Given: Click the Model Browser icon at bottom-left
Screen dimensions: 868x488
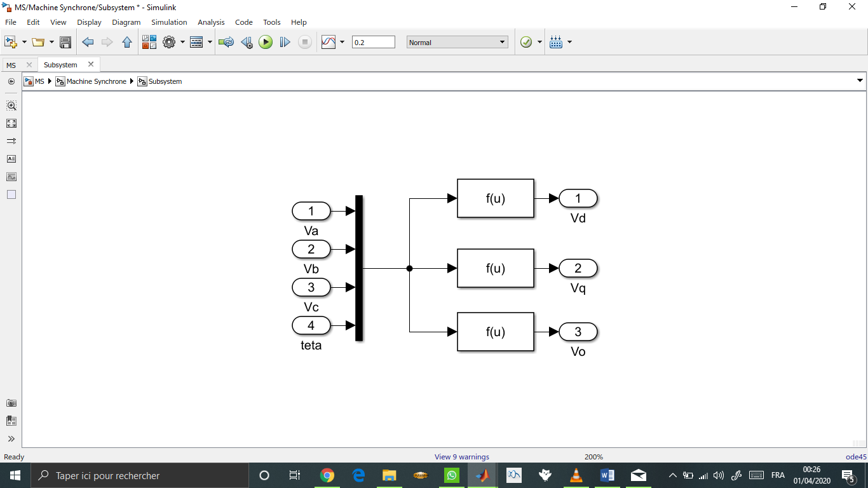Looking at the screenshot, I should point(11,421).
